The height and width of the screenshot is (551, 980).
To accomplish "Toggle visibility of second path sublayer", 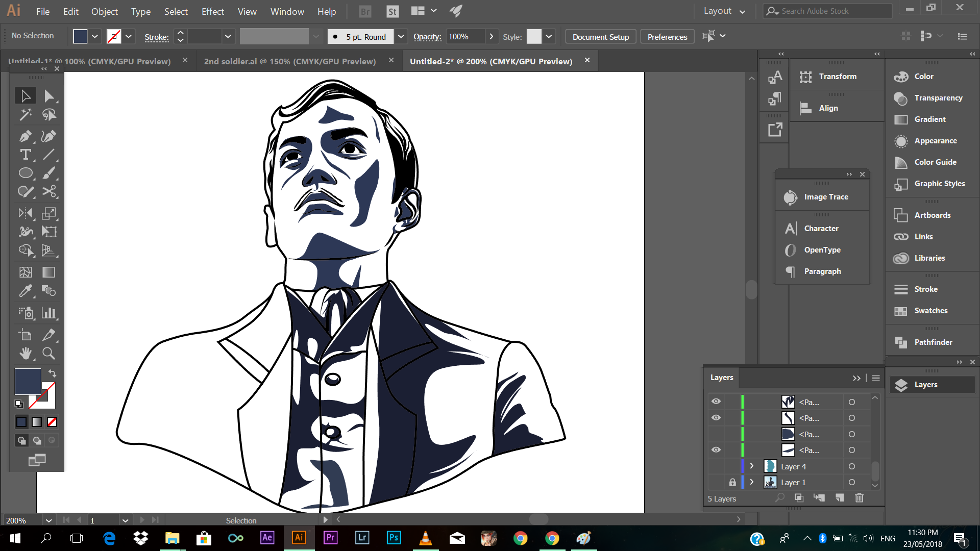I will [716, 418].
